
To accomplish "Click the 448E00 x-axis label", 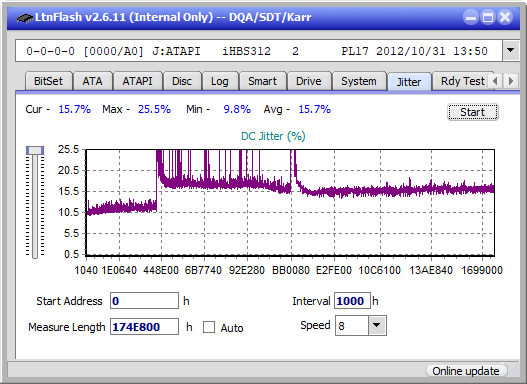I will click(161, 270).
